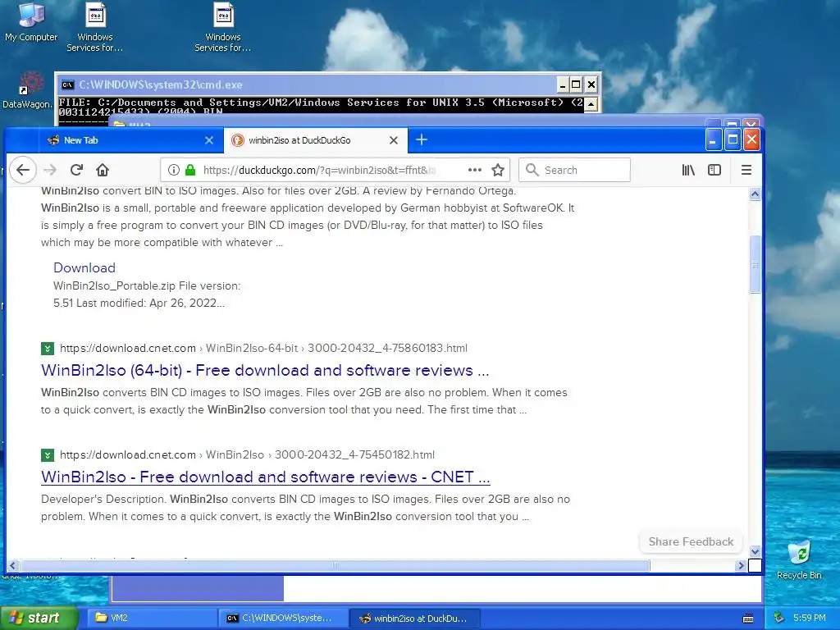
Task: Minimize the cmd.exe window
Action: [562, 84]
